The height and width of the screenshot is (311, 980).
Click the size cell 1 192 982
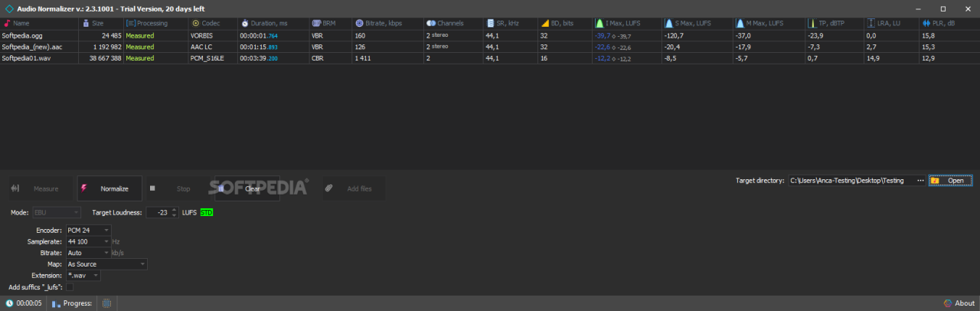tap(101, 47)
